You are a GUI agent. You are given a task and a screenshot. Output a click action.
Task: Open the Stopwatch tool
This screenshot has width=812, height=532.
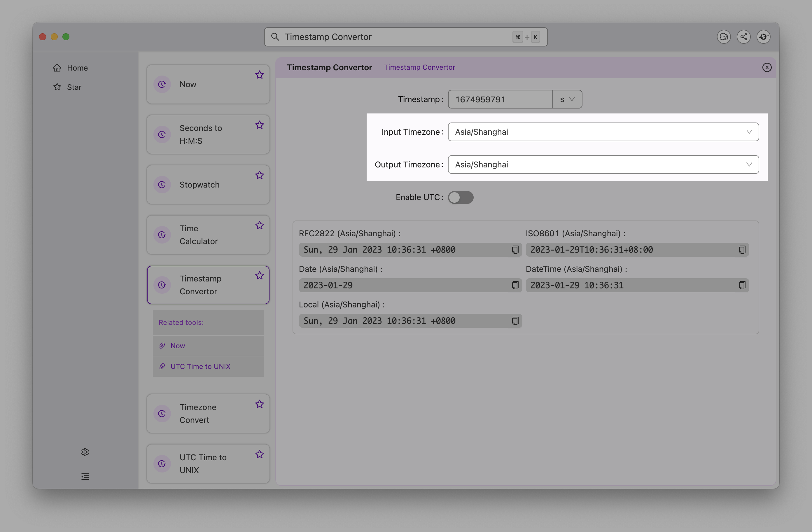(x=208, y=185)
